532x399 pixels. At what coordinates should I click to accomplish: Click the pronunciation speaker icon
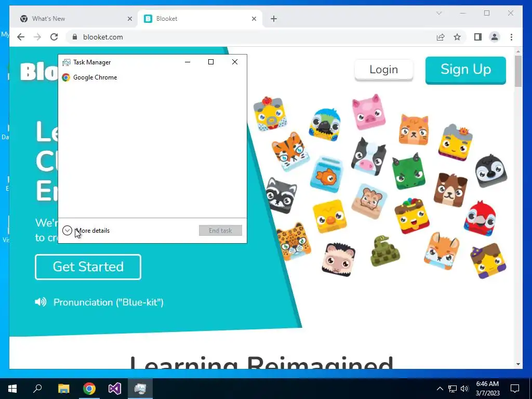tap(41, 302)
